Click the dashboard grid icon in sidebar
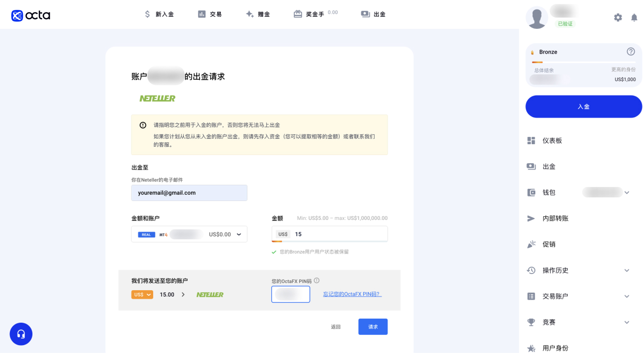 point(531,141)
